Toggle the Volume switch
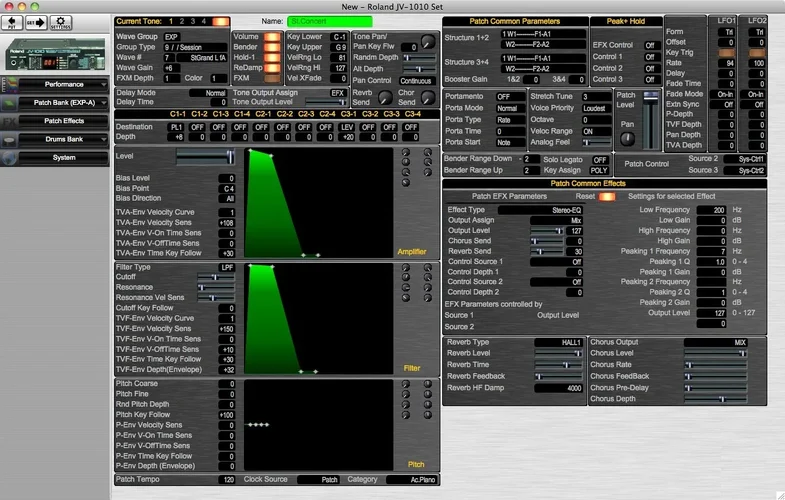 click(x=272, y=37)
